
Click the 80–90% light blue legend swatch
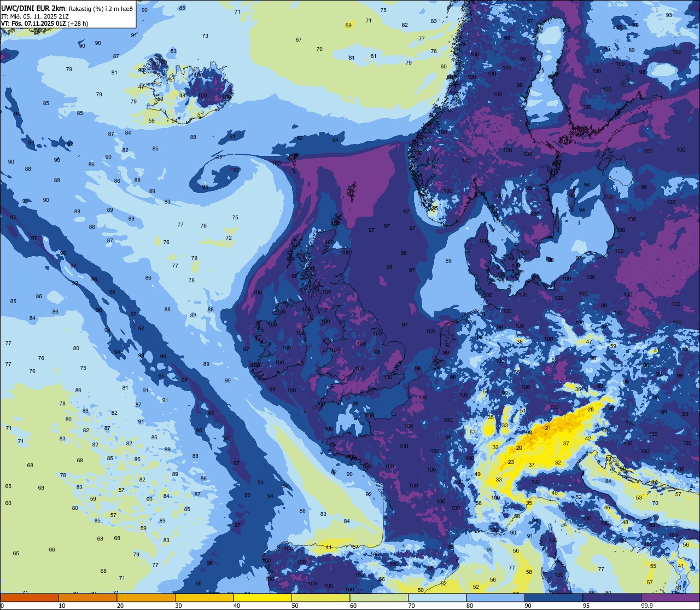point(495,597)
